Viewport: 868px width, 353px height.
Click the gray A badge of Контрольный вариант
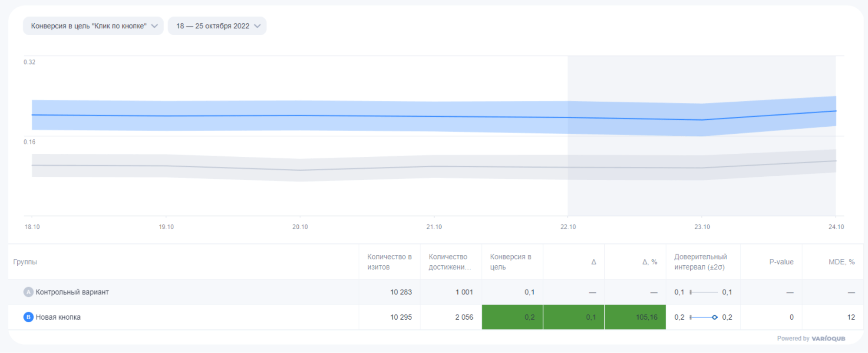coord(28,292)
